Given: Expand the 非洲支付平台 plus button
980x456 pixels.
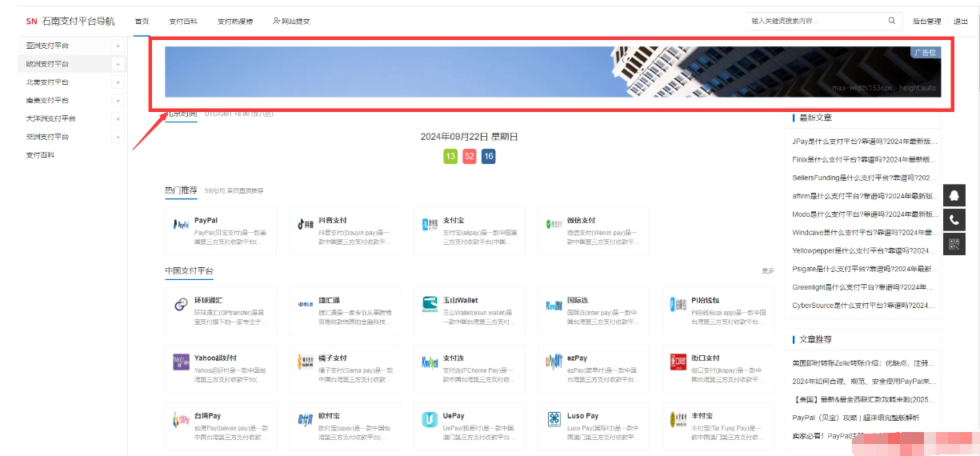Looking at the screenshot, I should coord(118,137).
